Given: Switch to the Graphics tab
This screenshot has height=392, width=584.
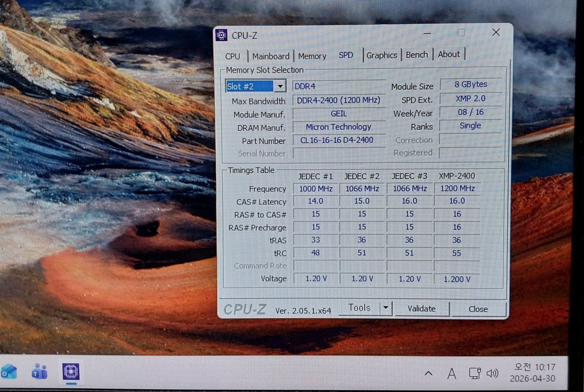Looking at the screenshot, I should point(382,56).
